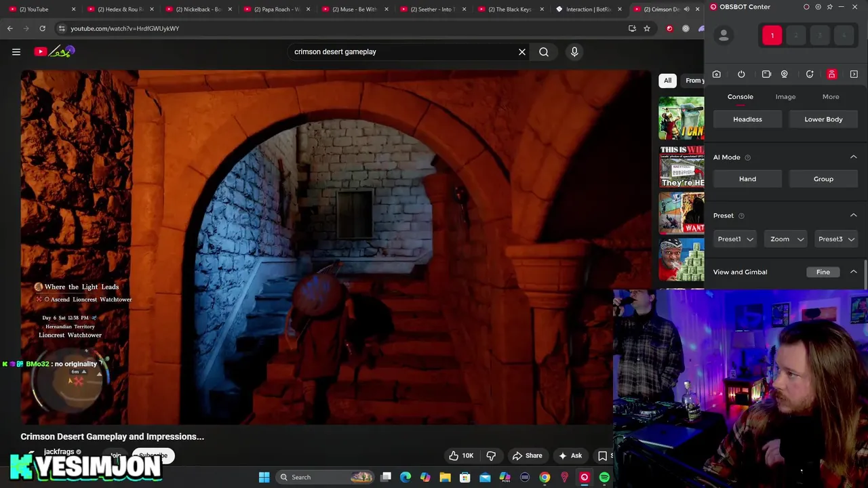Open the Windows Start menu
Viewport: 868px width, 488px height.
tap(264, 477)
